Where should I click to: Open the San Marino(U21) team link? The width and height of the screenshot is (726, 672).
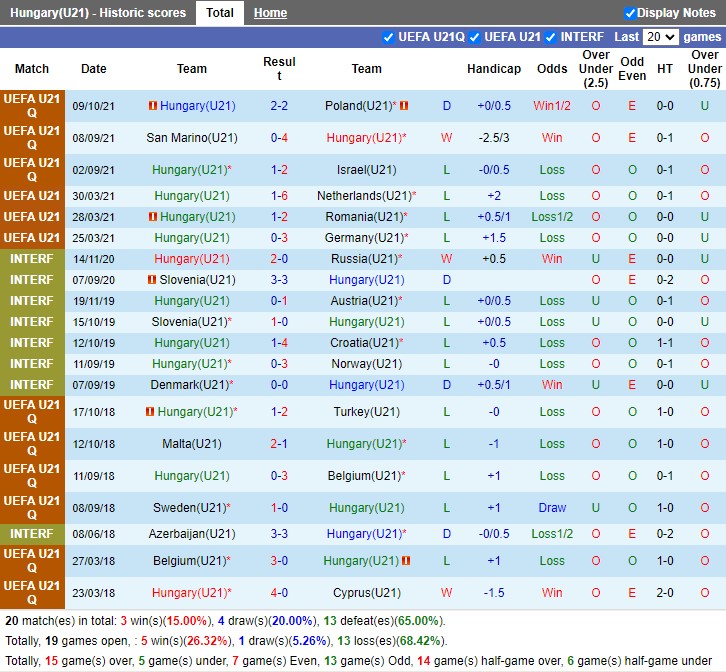click(x=192, y=138)
